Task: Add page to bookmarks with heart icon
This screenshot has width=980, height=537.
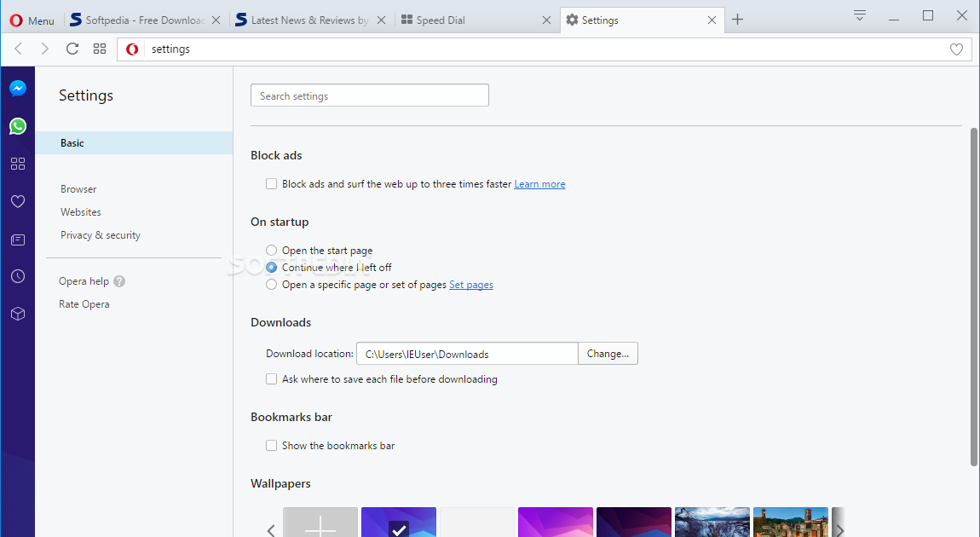Action: [x=956, y=49]
